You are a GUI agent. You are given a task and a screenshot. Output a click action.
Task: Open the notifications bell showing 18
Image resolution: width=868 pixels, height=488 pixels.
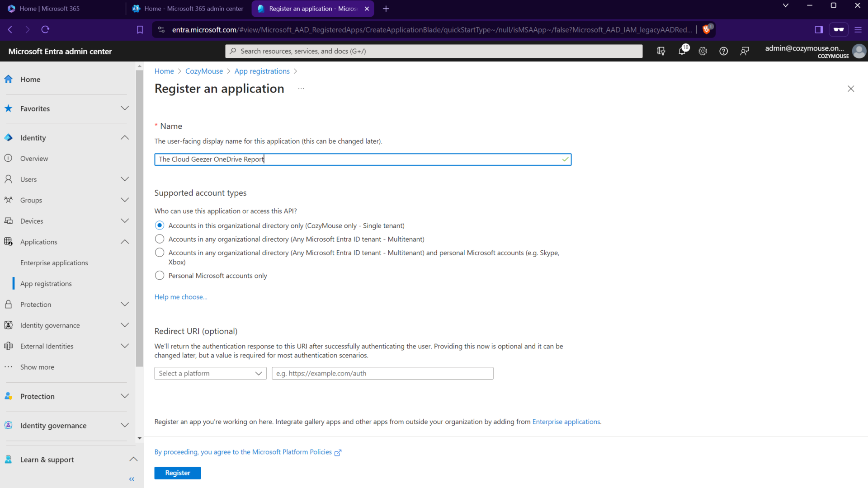point(682,51)
